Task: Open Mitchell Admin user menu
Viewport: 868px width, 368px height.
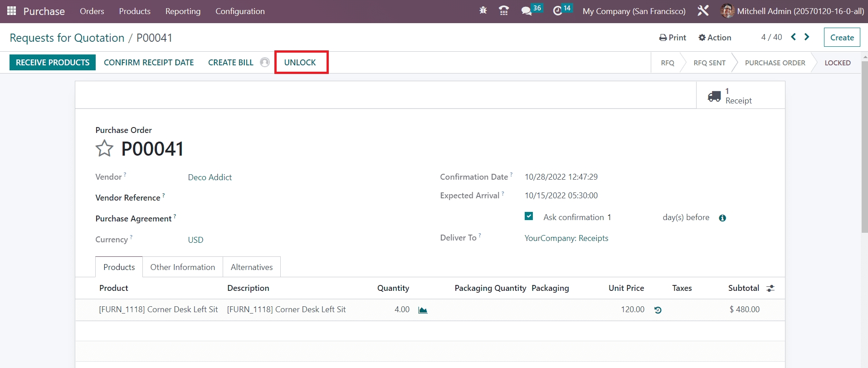Action: [x=792, y=11]
